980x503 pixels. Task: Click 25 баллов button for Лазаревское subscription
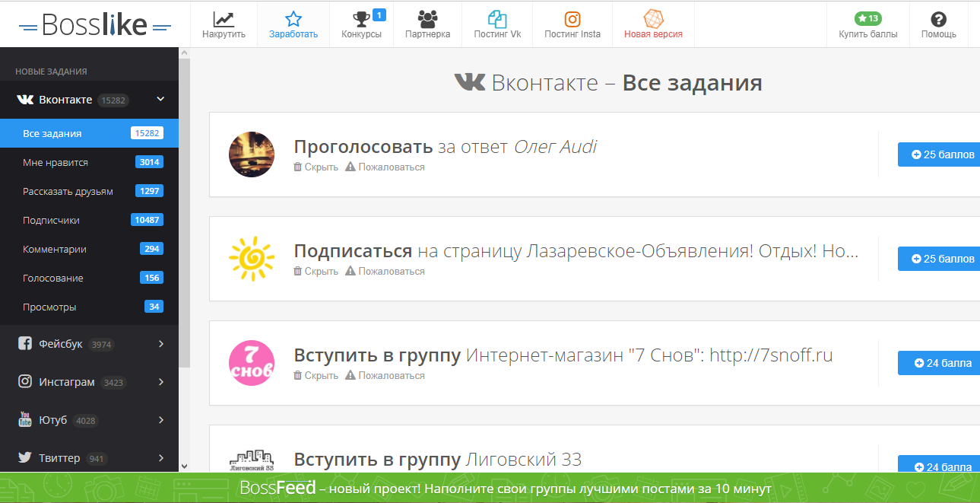(x=939, y=259)
